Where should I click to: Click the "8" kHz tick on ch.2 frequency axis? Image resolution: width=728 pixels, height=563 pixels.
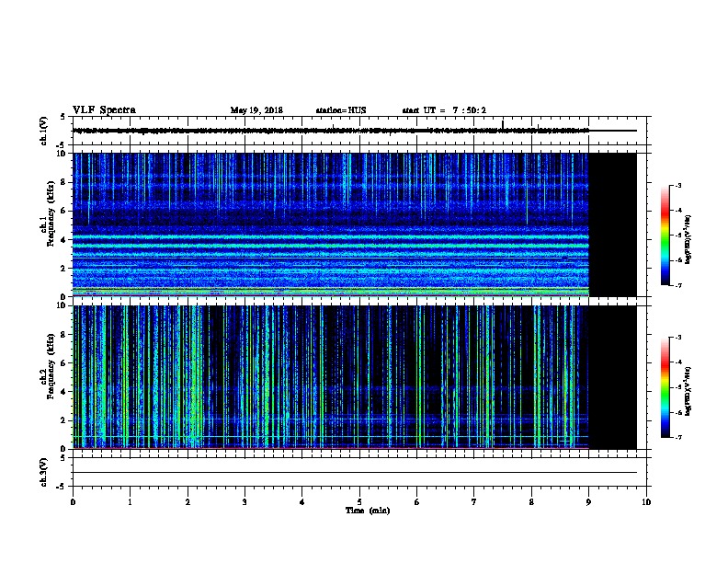(64, 335)
